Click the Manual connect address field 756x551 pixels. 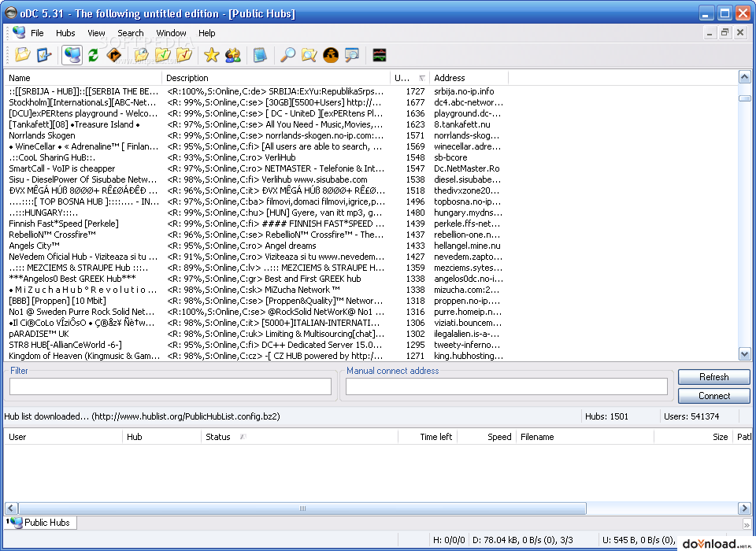506,386
